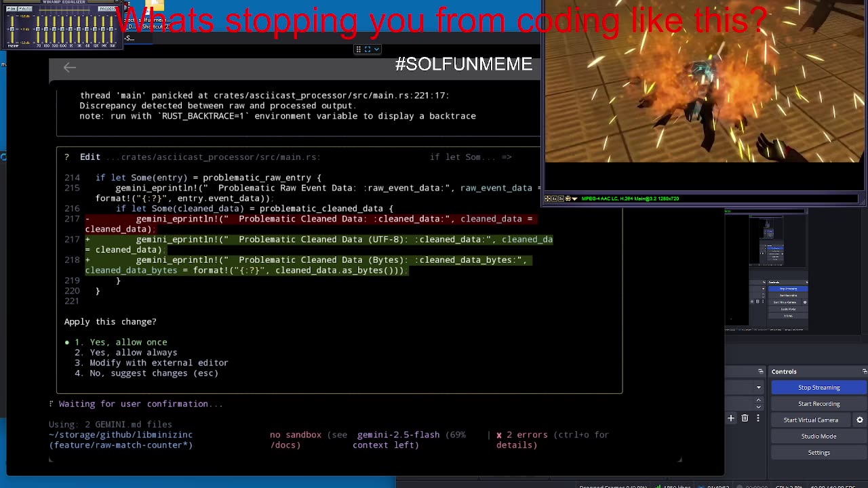The height and width of the screenshot is (488, 868).
Task: Click TV icon in Winamp video bar
Action: click(x=568, y=199)
